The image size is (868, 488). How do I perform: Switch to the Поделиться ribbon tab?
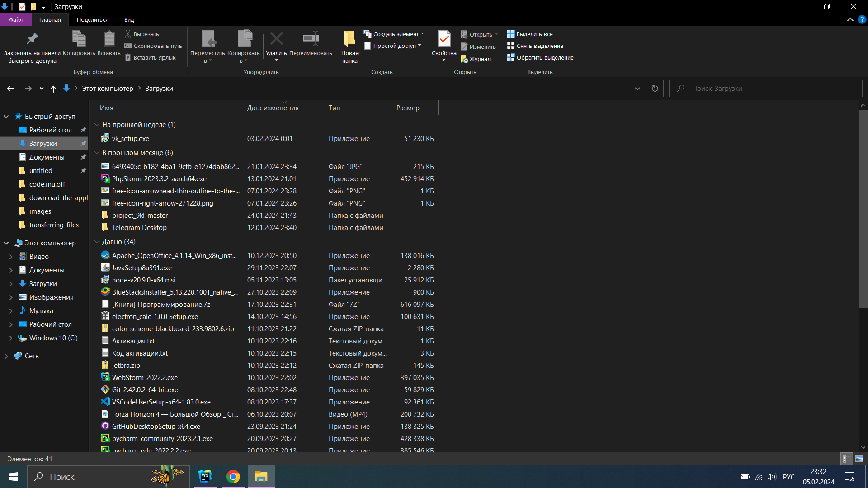[93, 19]
